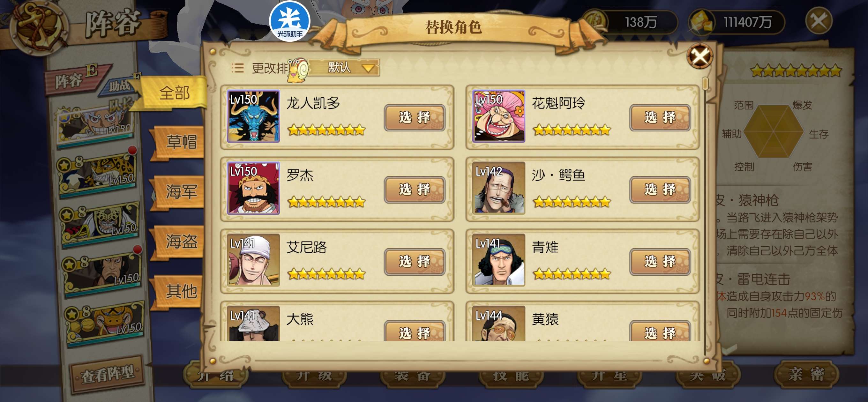868x402 pixels.
Task: Choose 花魁阿玲 with its 选择 button
Action: [x=660, y=118]
